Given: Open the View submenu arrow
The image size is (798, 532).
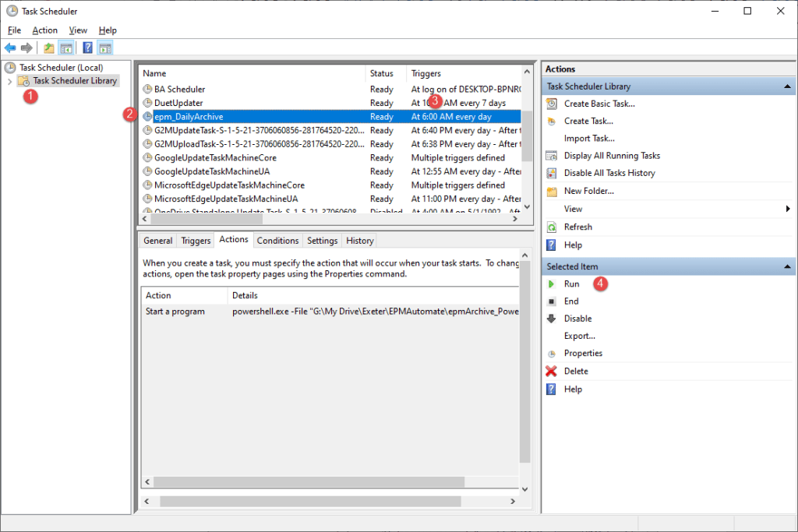Looking at the screenshot, I should point(788,209).
